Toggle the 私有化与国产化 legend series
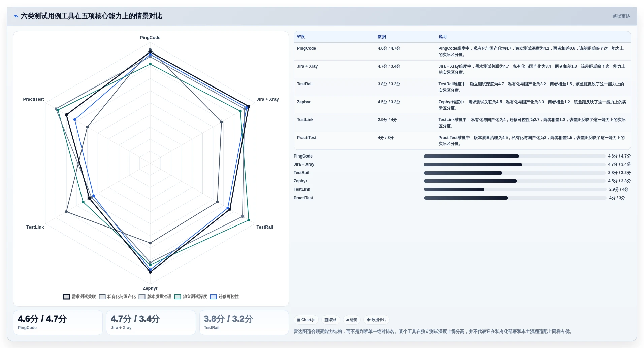This screenshot has height=348, width=644. tap(117, 297)
